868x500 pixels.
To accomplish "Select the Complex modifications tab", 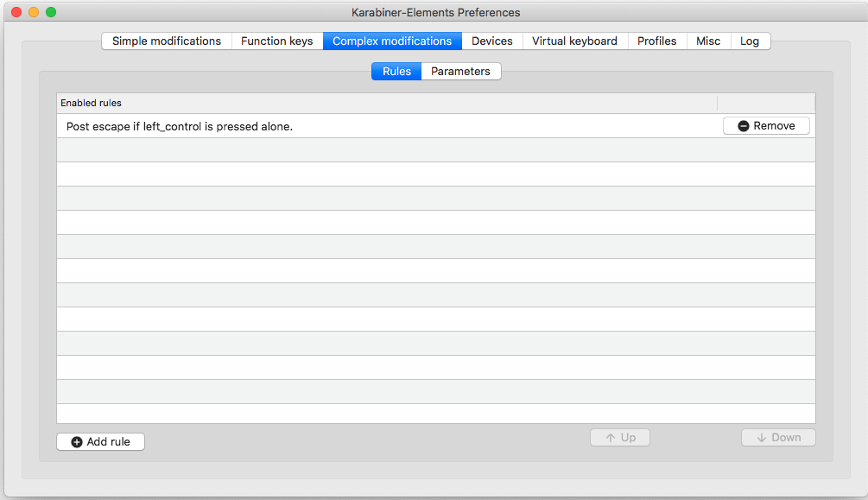I will [x=392, y=41].
